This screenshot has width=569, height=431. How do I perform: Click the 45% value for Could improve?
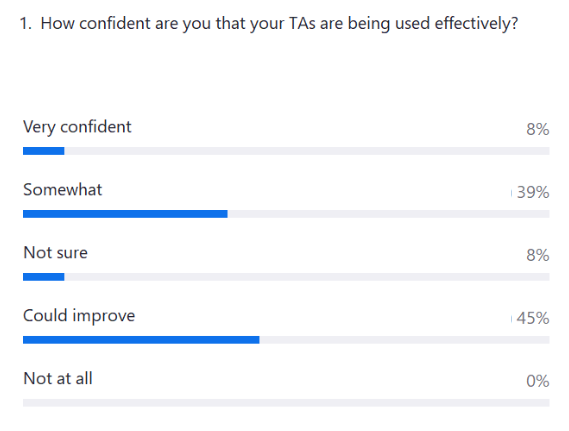[533, 318]
